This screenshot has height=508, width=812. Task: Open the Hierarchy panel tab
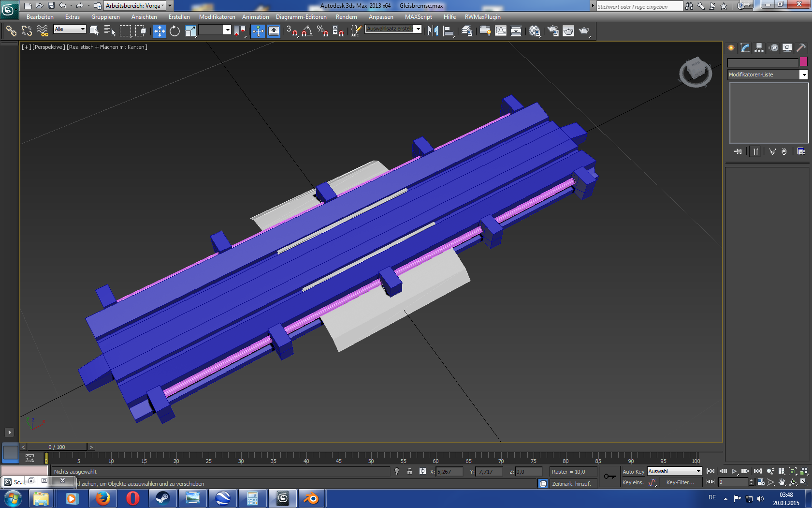(x=759, y=48)
